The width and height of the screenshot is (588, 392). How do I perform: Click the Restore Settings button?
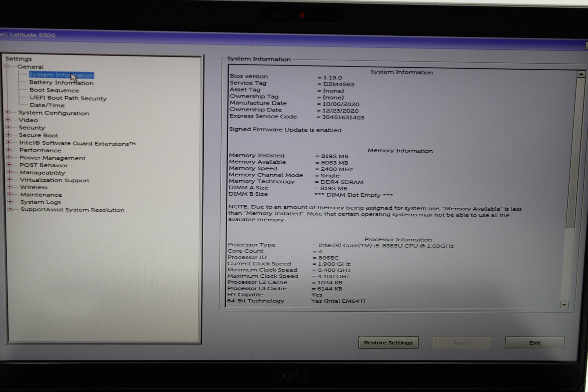point(388,343)
